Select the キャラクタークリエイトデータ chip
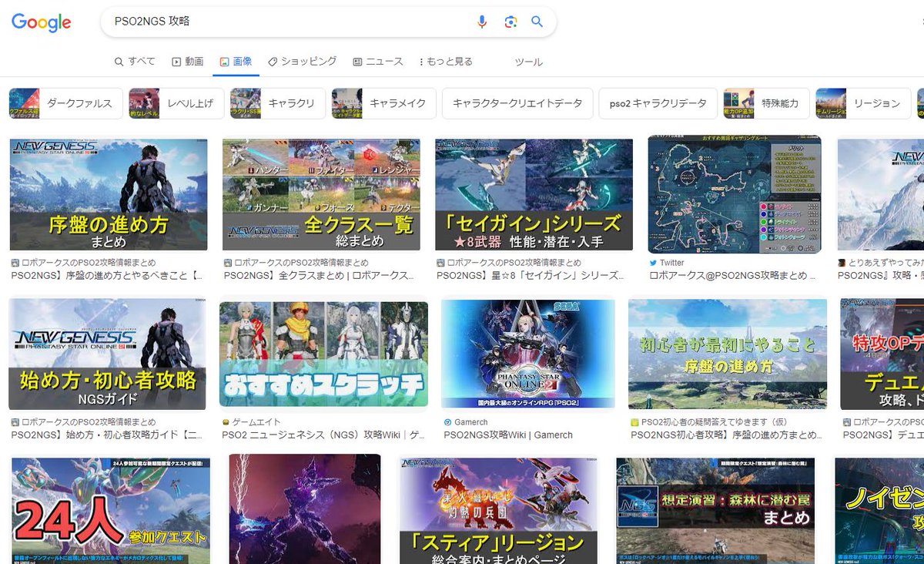Screen dimensions: 924x564 click(x=517, y=103)
